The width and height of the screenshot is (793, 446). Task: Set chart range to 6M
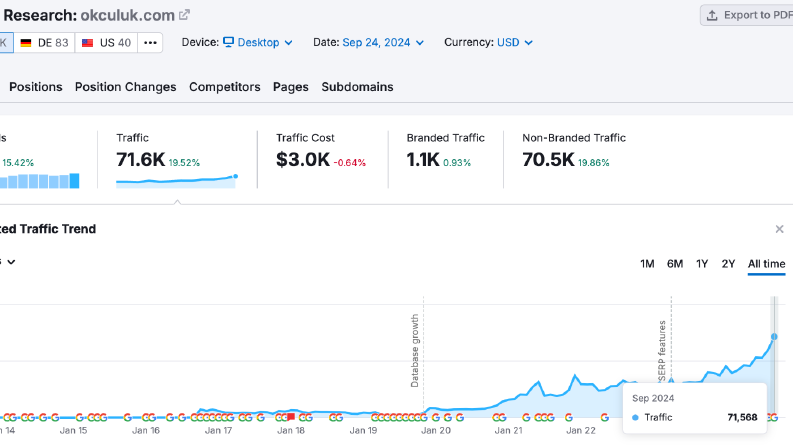click(x=675, y=264)
